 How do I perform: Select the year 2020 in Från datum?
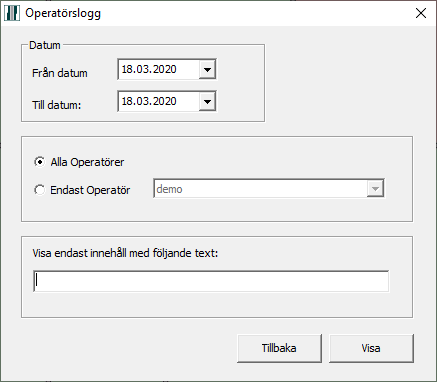click(x=163, y=69)
